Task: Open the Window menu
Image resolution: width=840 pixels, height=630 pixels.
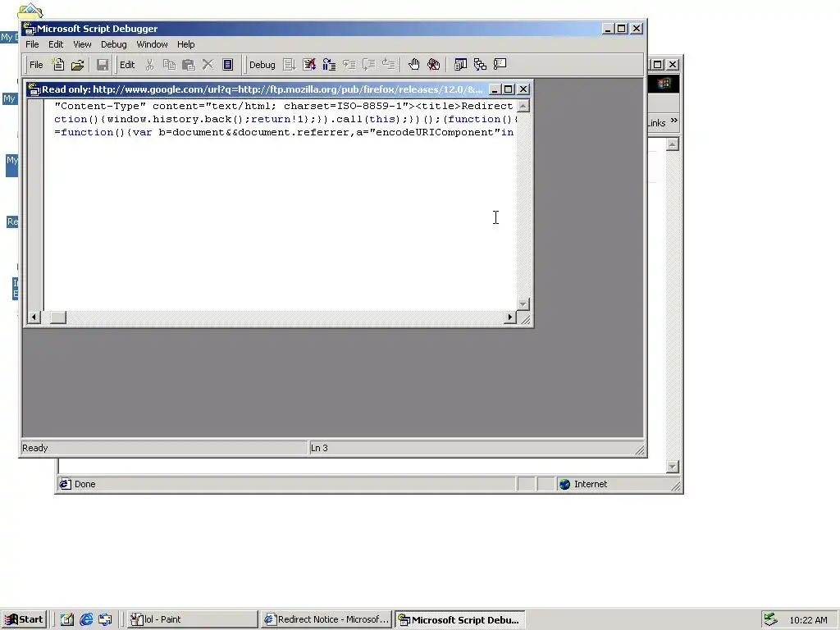Action: pyautogui.click(x=152, y=44)
